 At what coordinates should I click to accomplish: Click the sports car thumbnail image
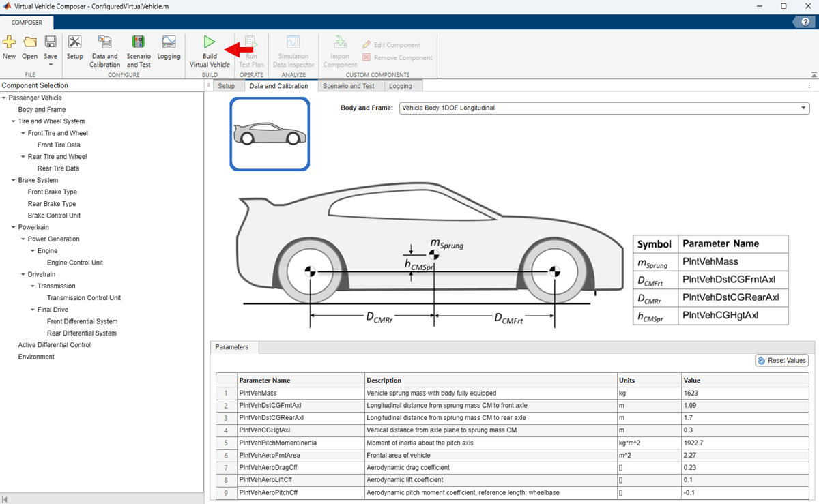coord(270,134)
